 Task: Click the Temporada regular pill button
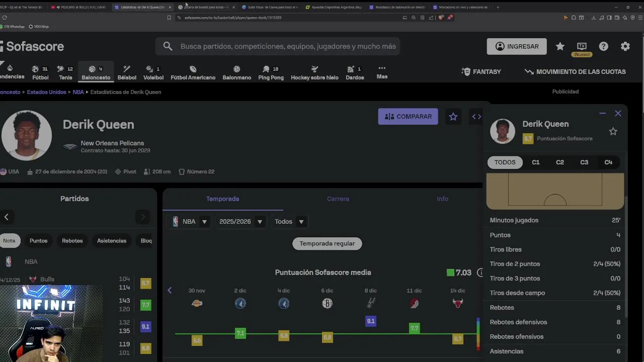click(x=327, y=244)
